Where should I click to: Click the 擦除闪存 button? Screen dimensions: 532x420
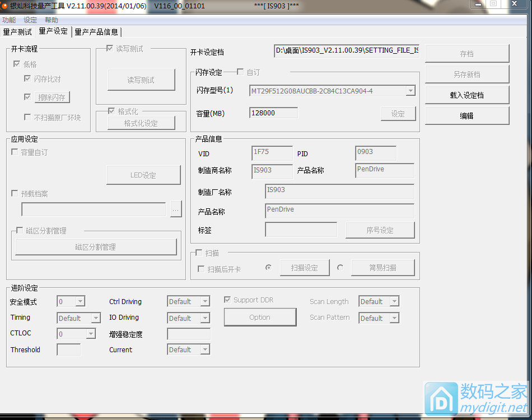[52, 97]
